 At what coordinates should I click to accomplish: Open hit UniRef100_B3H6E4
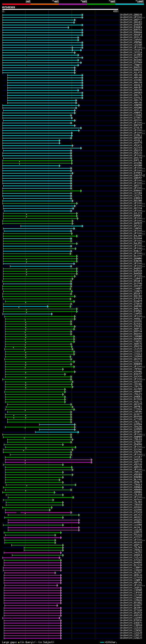(131, 27)
